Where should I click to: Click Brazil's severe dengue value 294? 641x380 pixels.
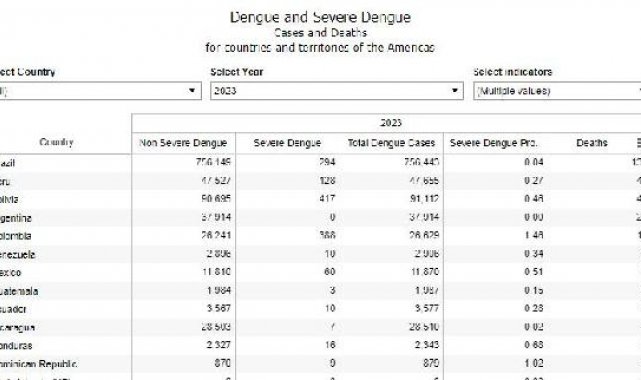327,162
